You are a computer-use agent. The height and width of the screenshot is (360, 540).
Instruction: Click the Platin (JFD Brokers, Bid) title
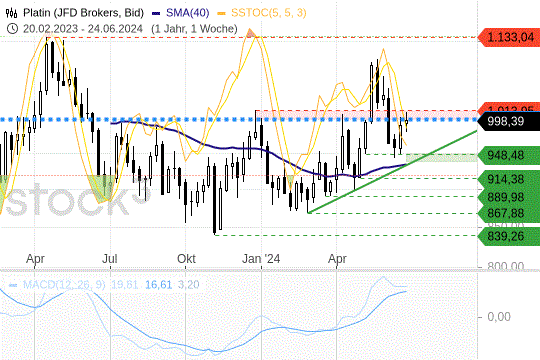tap(83, 13)
